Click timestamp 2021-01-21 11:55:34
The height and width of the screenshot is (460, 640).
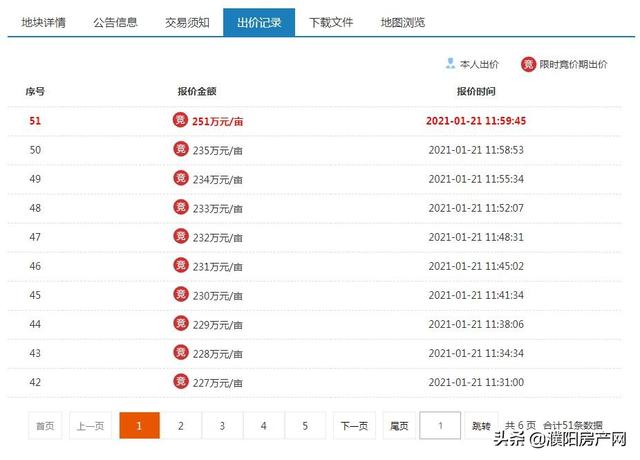click(x=476, y=179)
